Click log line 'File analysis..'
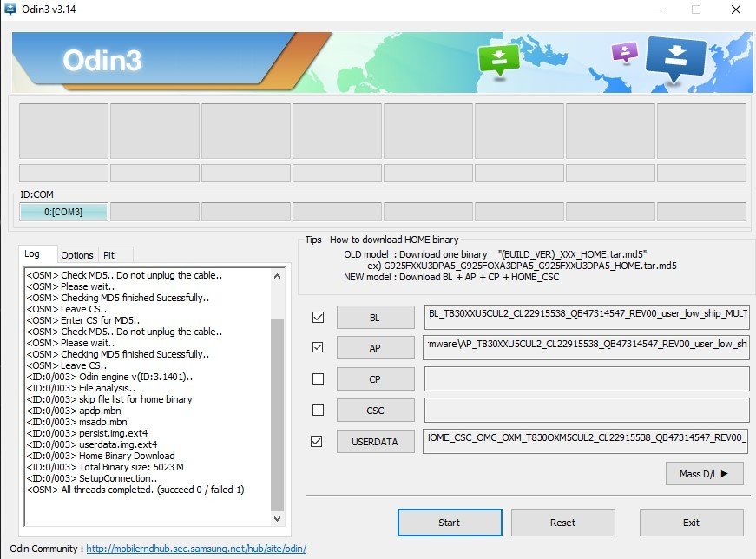The width and height of the screenshot is (756, 559). [81, 388]
